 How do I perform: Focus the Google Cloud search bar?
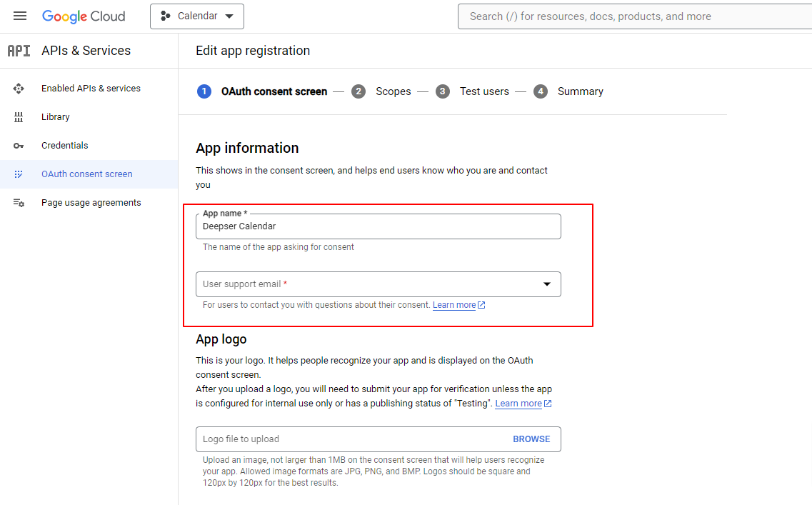tap(635, 16)
